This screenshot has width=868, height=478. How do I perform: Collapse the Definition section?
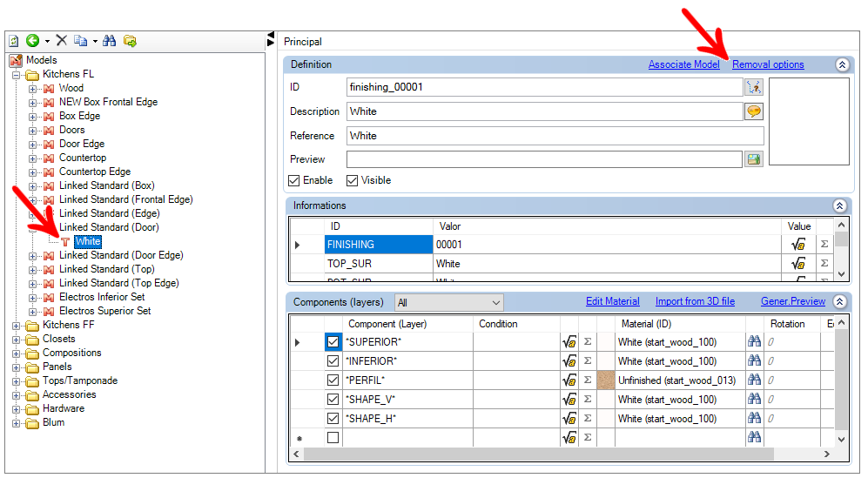[x=842, y=64]
